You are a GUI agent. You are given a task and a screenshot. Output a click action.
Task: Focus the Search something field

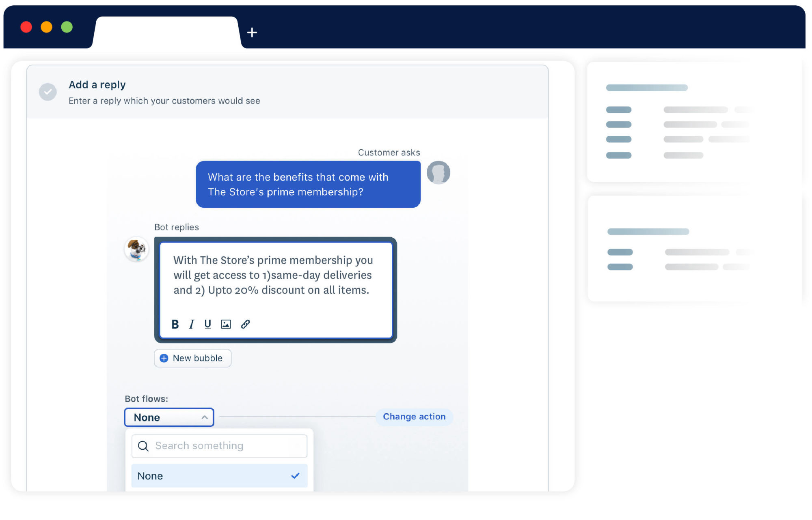(x=227, y=446)
